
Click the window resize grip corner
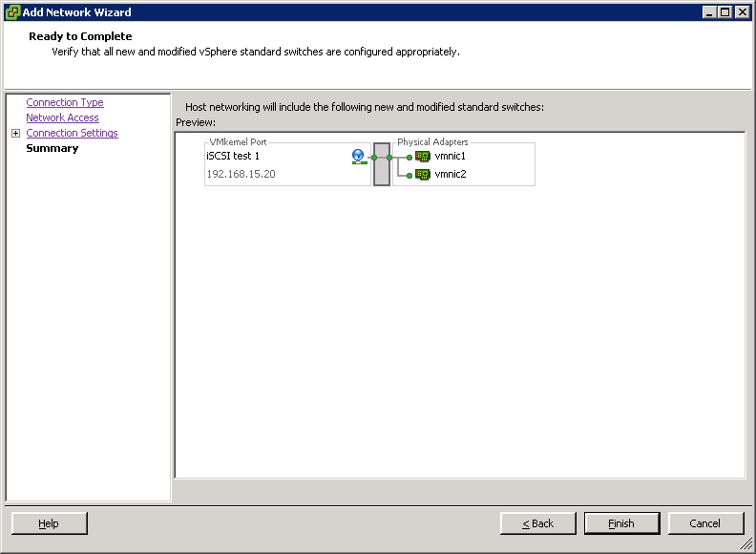coord(747,545)
